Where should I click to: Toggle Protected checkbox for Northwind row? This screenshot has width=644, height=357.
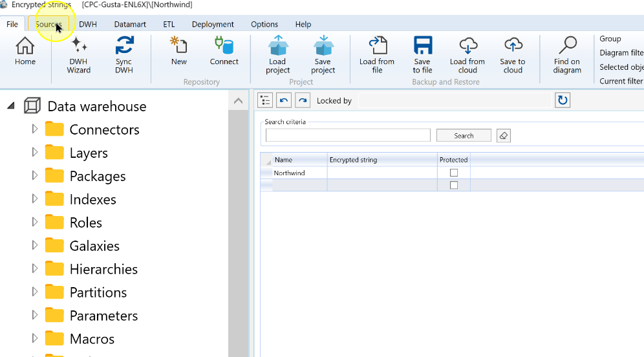coord(454,173)
